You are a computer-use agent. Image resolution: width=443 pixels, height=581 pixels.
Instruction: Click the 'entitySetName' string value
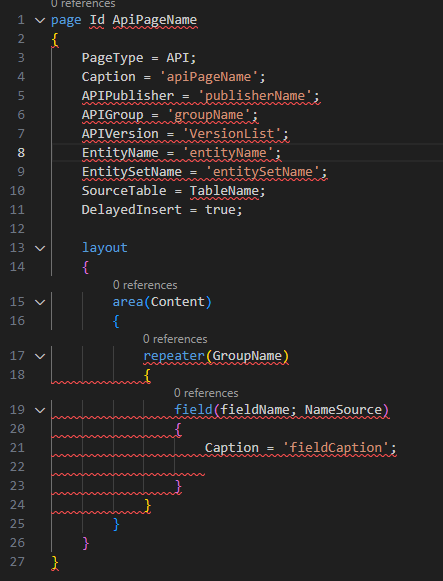262,172
